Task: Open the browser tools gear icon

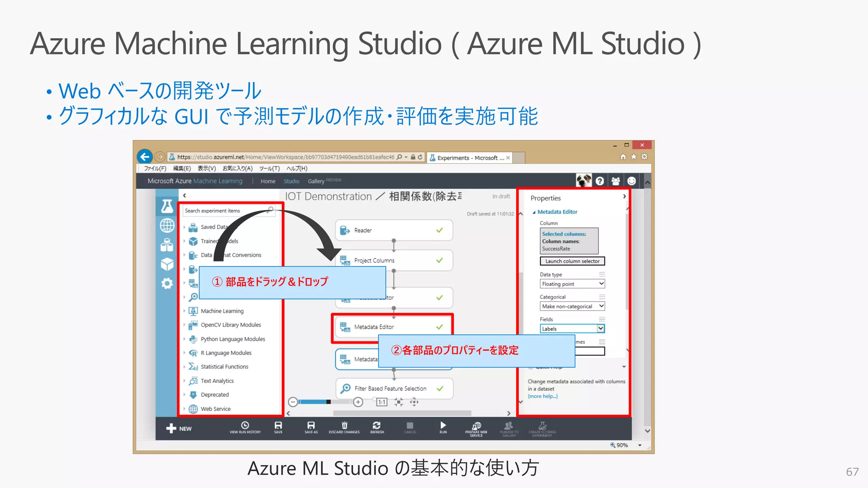Action: (644, 157)
